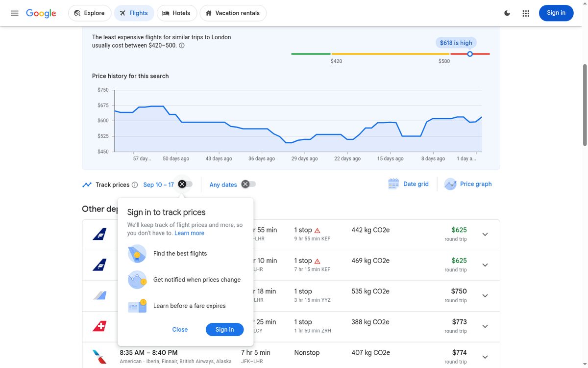Screen dimensions: 588x368
Task: Toggle price tracking for Any dates
Action: 248,184
